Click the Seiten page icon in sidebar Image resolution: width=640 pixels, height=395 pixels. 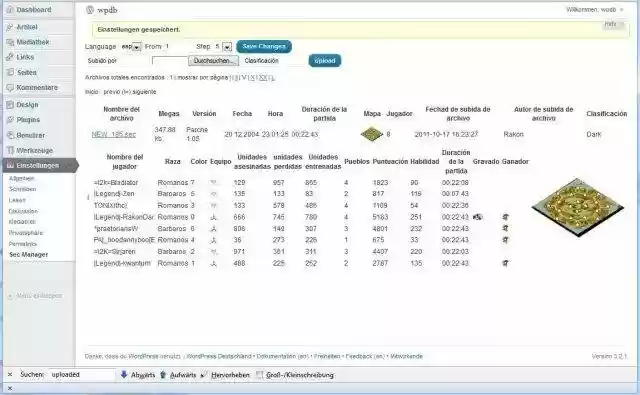[10, 72]
